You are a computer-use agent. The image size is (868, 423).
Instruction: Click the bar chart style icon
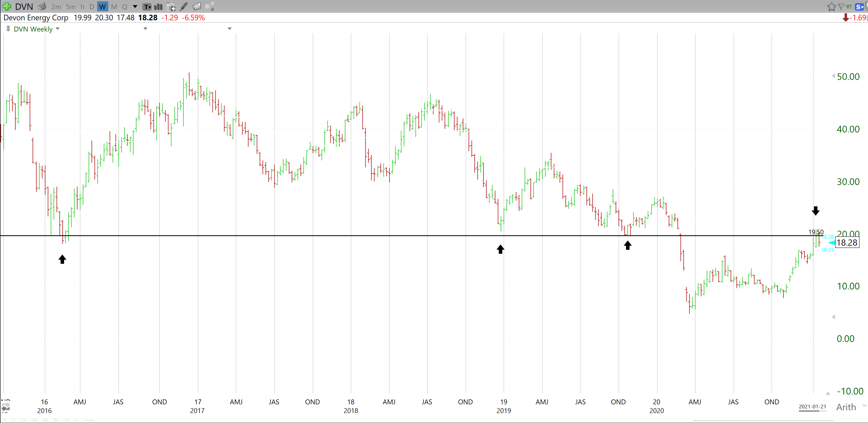click(158, 6)
